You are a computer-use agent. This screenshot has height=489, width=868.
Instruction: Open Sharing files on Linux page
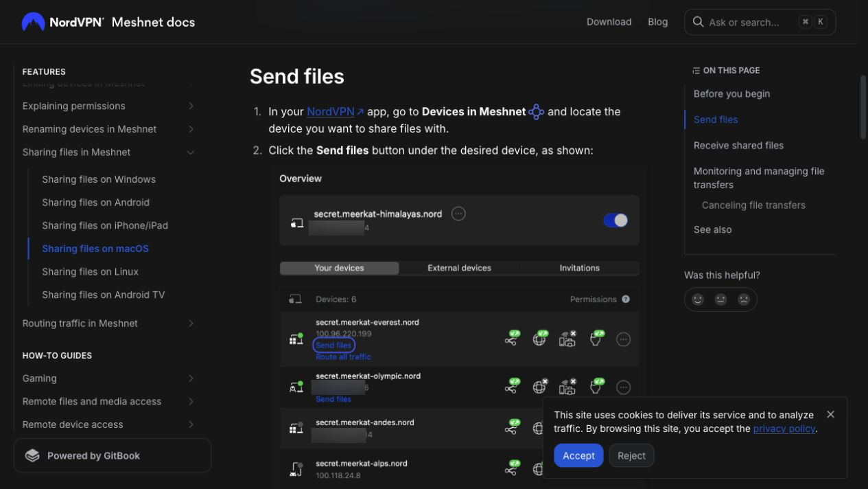[x=90, y=272]
